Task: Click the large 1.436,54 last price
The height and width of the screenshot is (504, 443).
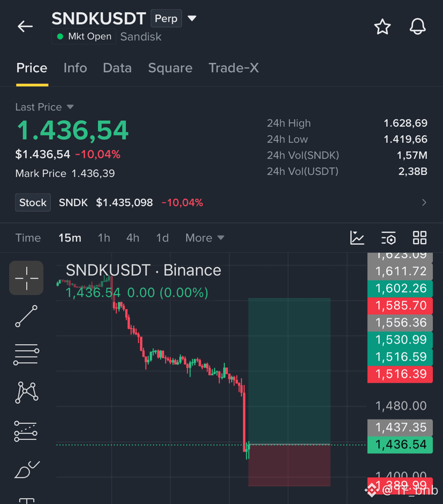Action: coord(73,130)
